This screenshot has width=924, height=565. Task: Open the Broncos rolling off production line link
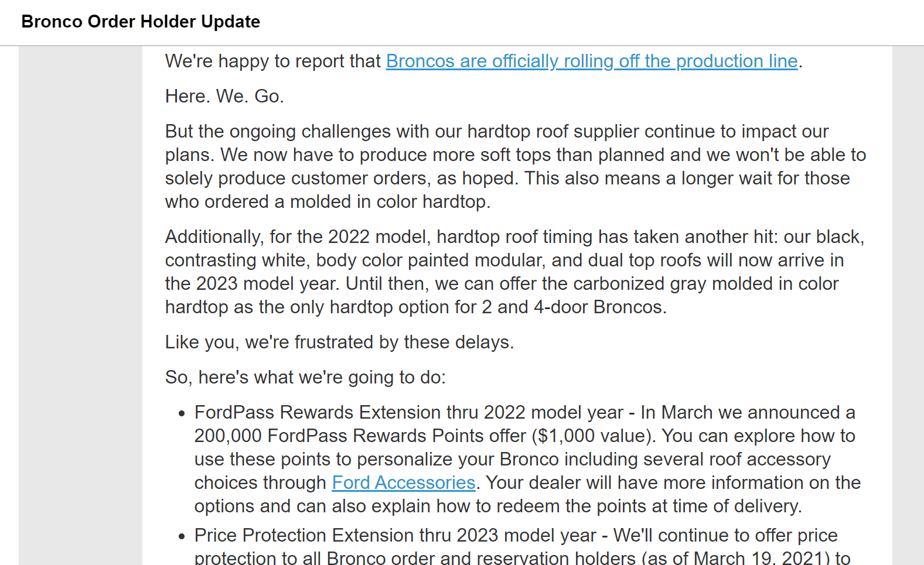click(x=592, y=61)
